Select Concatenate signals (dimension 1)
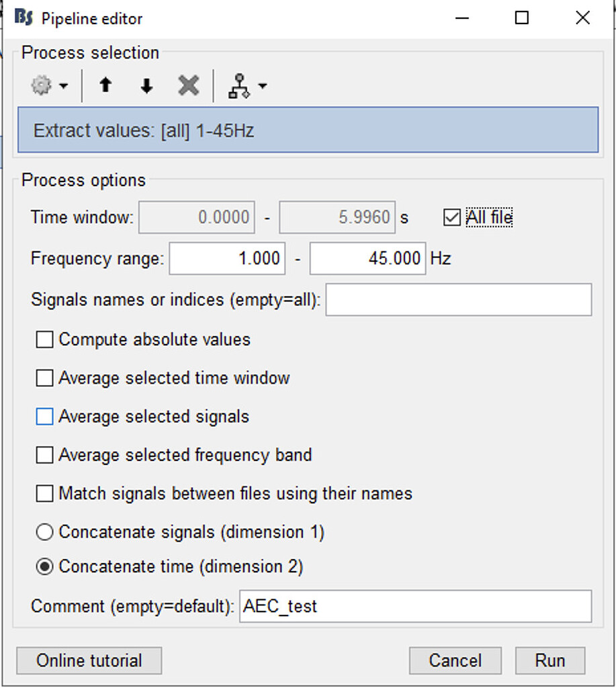The height and width of the screenshot is (688, 616). [44, 531]
